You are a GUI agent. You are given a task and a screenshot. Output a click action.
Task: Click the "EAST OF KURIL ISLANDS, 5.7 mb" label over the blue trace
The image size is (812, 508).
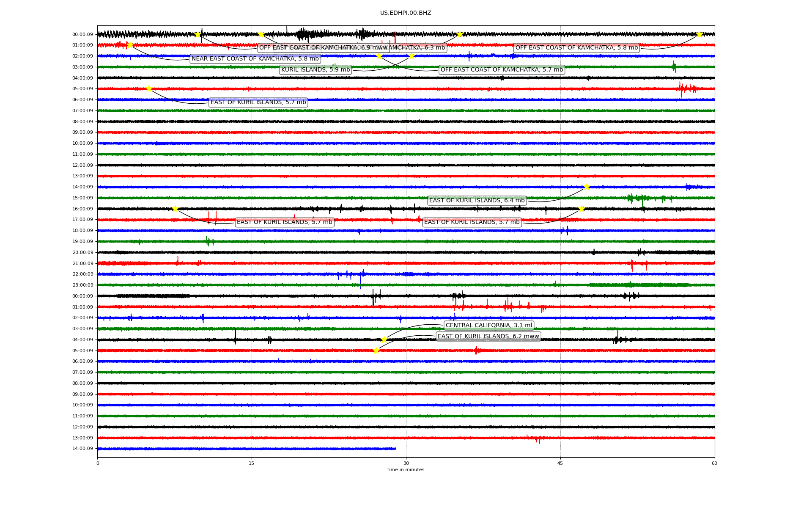(x=258, y=102)
